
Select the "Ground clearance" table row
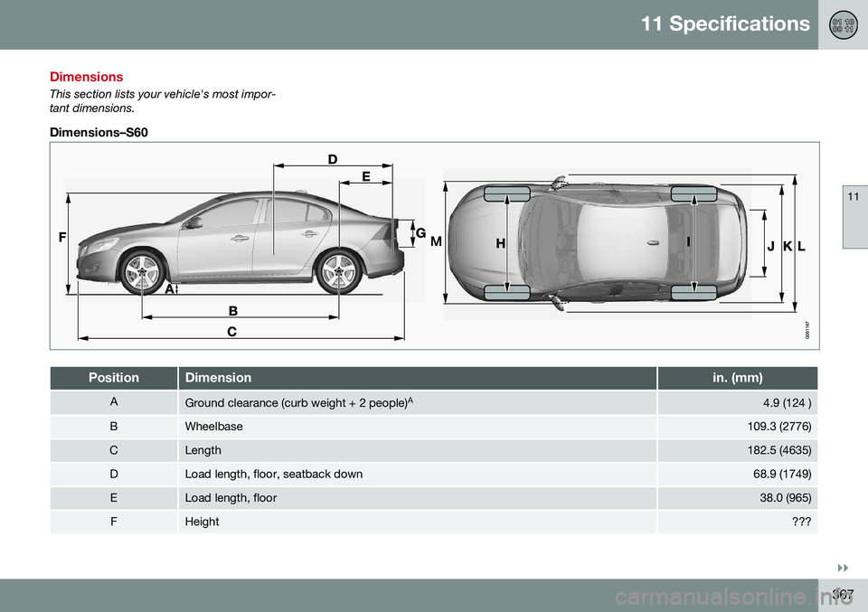pos(434,402)
